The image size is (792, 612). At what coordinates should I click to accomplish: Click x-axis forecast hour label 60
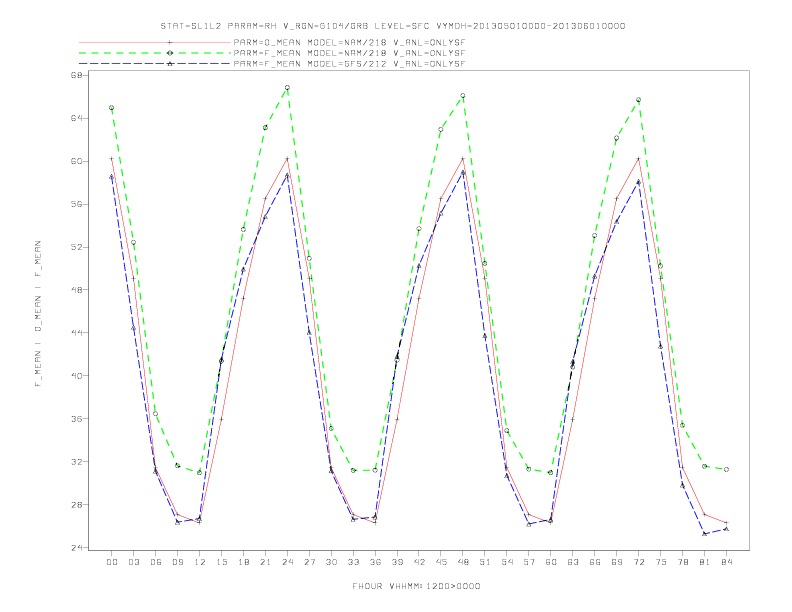click(x=551, y=562)
